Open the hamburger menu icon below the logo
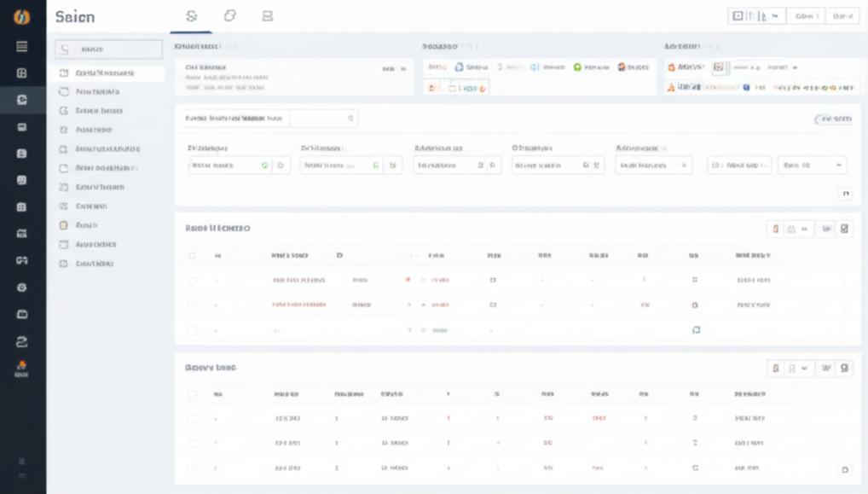Screen dimensions: 868x494 coord(23,47)
